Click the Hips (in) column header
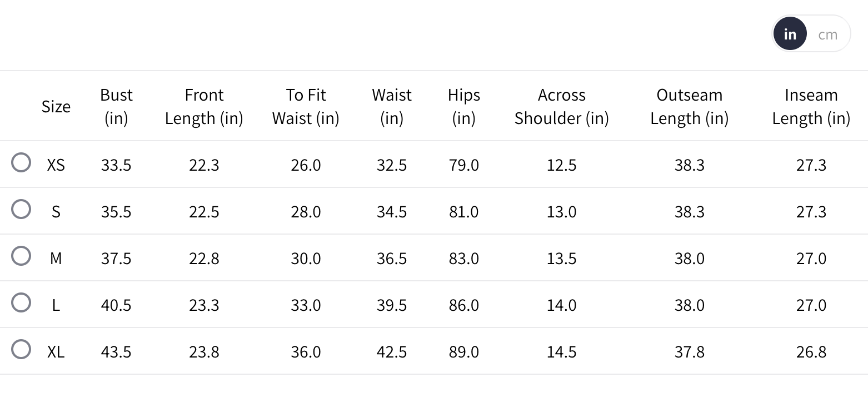This screenshot has height=417, width=868. 464,106
